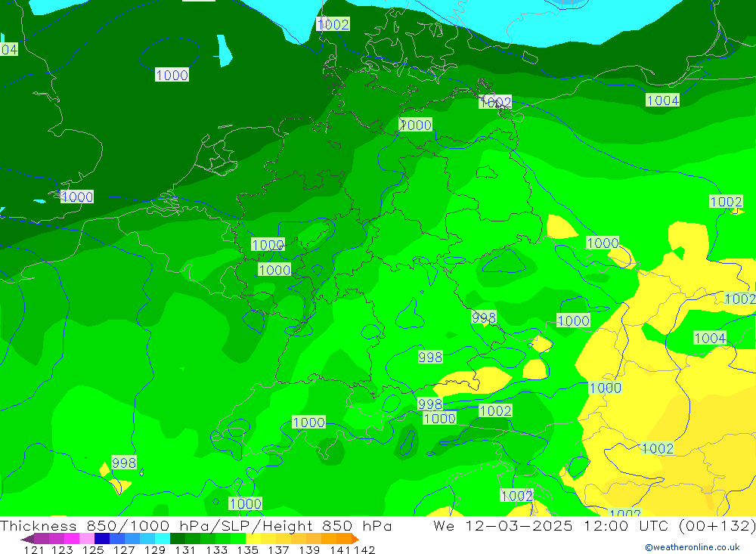Click the orange right arrow of the color scale

click(355, 539)
